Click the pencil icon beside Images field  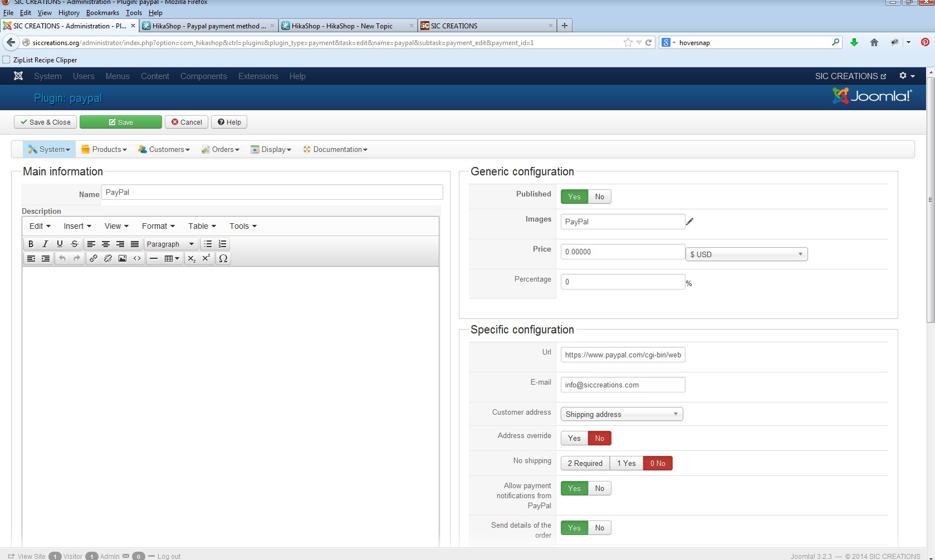tap(690, 222)
